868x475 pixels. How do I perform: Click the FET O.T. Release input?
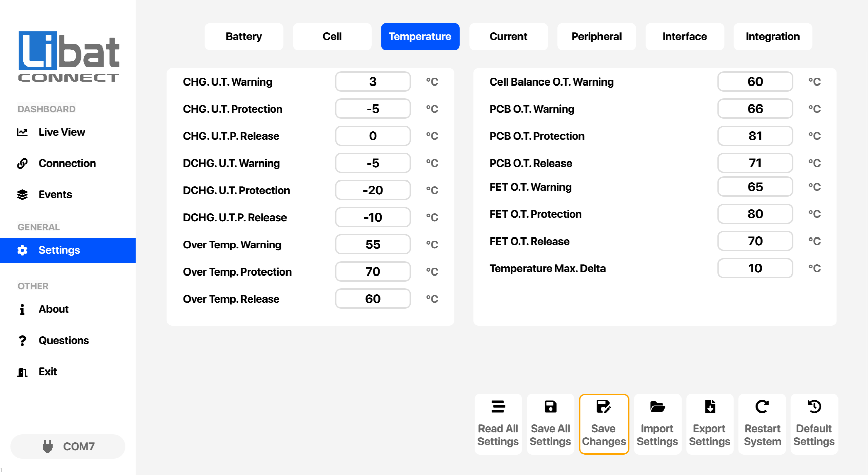pos(755,241)
